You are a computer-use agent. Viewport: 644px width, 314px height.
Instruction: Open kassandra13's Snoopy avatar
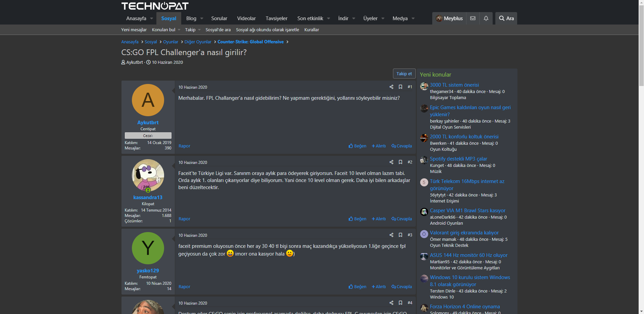coord(148,175)
